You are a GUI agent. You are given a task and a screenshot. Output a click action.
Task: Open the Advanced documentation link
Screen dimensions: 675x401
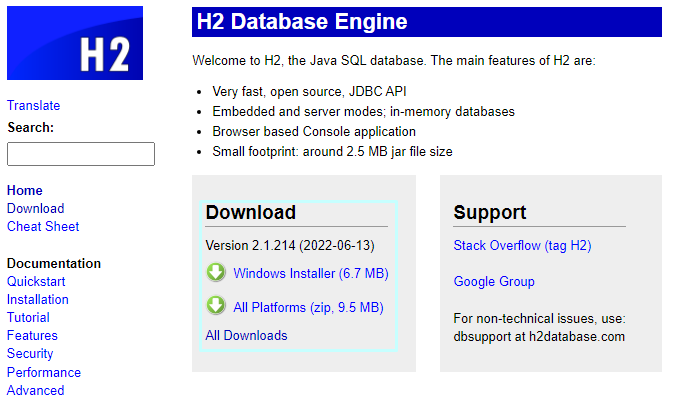click(x=36, y=391)
